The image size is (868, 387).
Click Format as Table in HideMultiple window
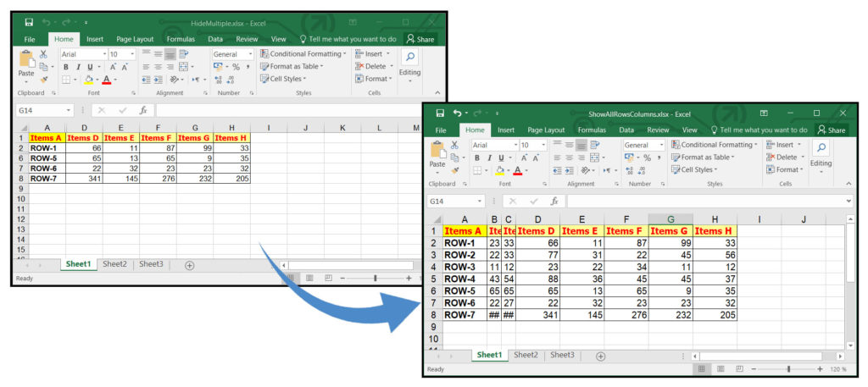click(x=294, y=66)
